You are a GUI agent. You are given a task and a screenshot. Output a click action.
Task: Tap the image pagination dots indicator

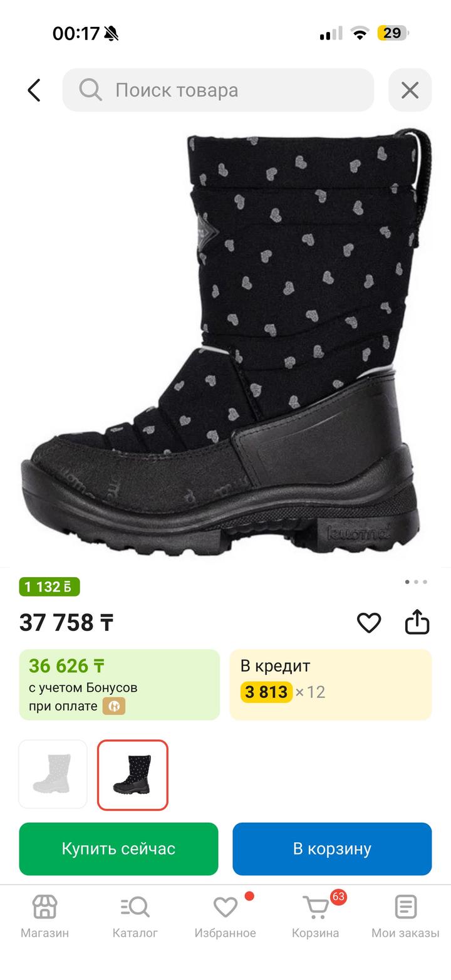click(416, 581)
